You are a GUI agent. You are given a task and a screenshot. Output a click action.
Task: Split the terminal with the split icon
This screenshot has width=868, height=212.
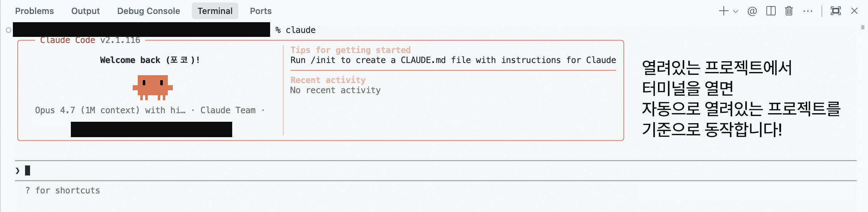click(771, 11)
